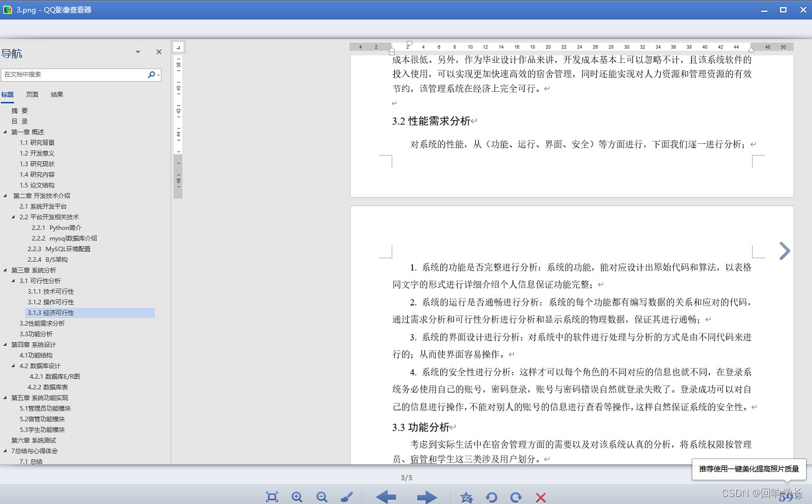Jump to 3.3功能分析 in tree
The image size is (812, 504).
pyautogui.click(x=36, y=335)
